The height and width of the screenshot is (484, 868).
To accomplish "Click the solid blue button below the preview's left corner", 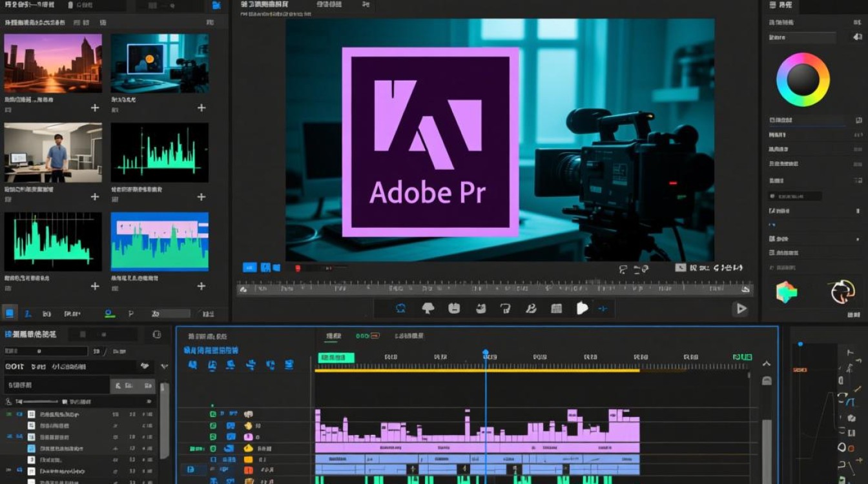I will [249, 267].
